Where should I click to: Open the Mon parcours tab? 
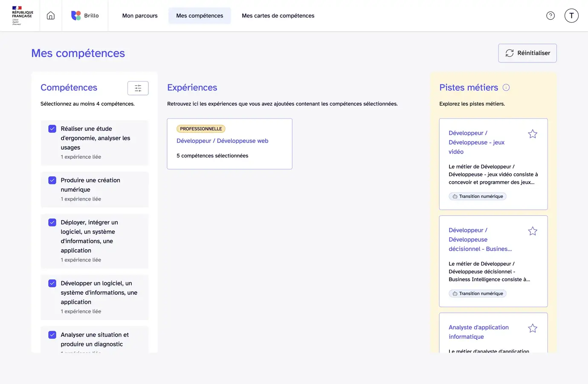(140, 16)
